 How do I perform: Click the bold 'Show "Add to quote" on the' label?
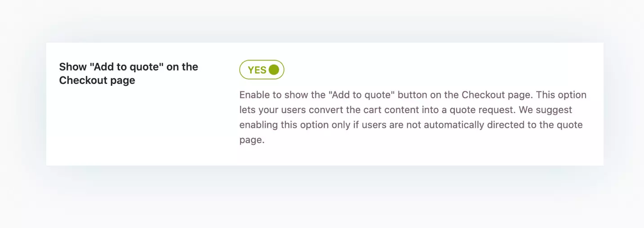point(129,67)
